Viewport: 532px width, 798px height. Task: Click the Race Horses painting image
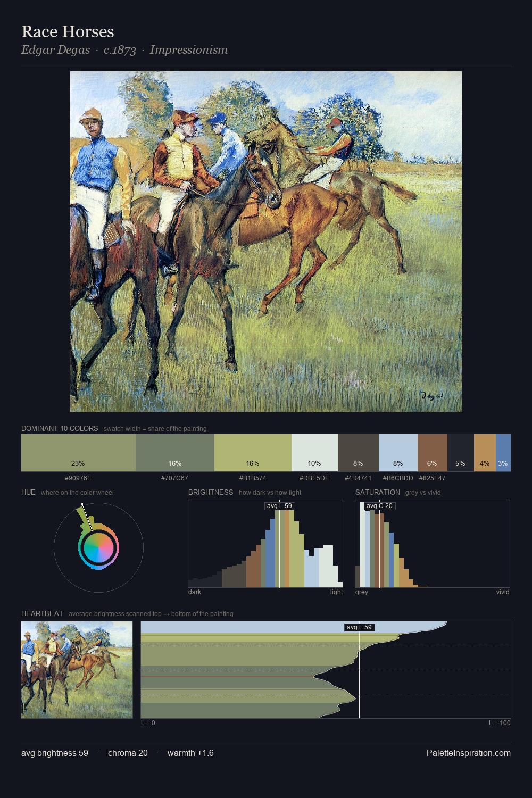[266, 242]
